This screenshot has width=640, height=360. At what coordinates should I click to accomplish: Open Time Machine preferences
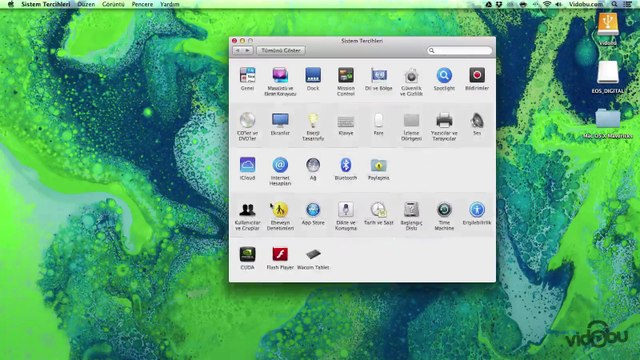[x=444, y=210]
